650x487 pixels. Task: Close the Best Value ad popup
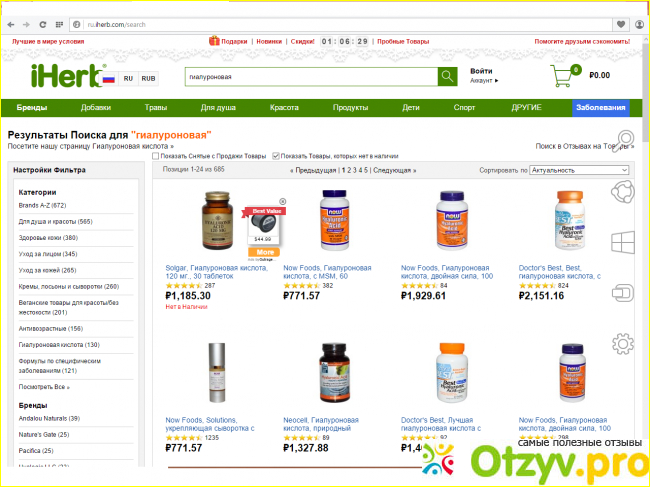point(282,201)
